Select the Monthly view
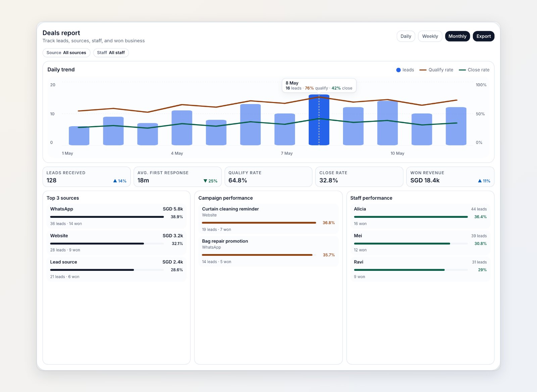The width and height of the screenshot is (537, 392). click(x=457, y=36)
